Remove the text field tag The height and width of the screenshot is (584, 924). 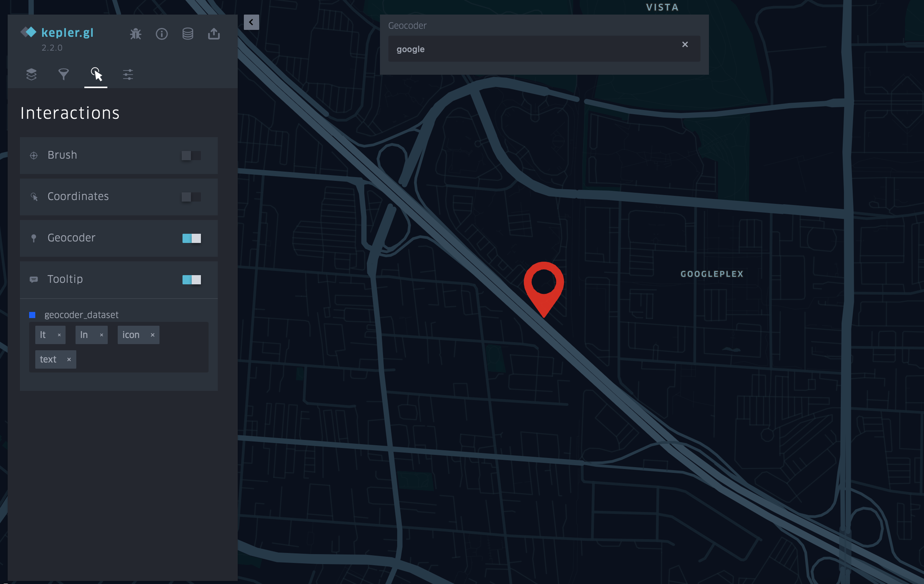[x=69, y=359]
